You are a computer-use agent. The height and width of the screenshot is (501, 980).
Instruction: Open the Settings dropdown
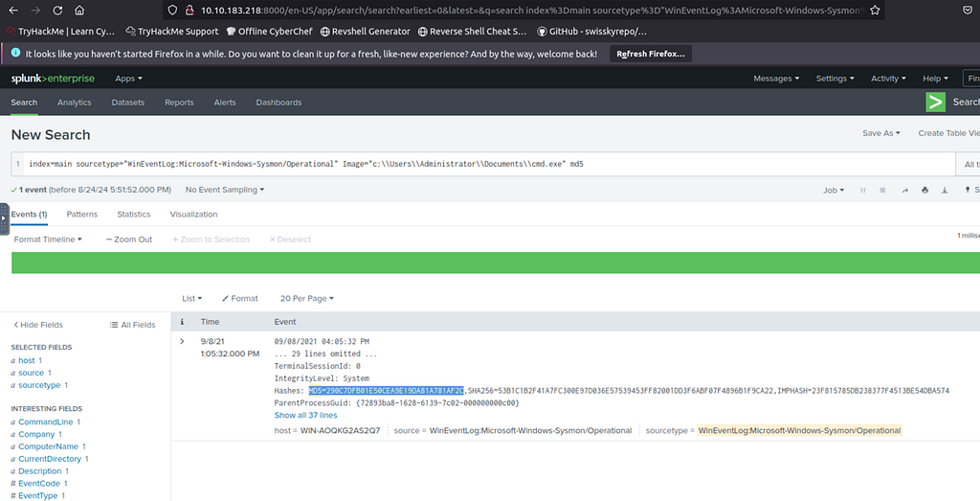(x=835, y=79)
